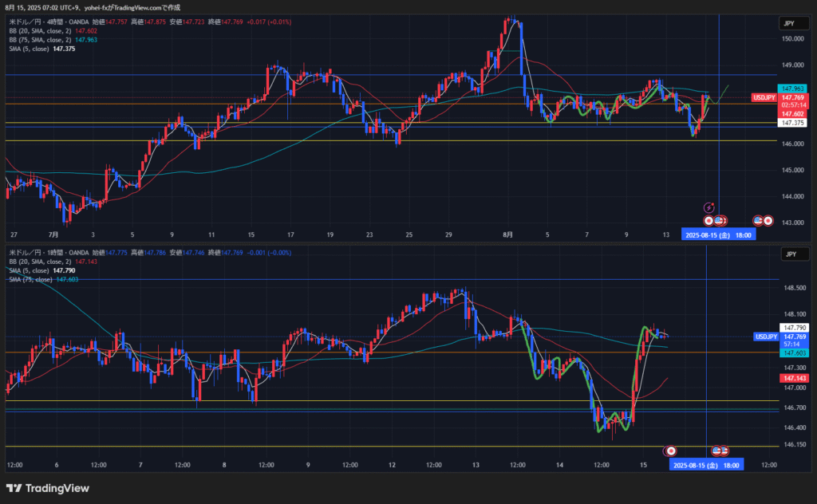Click USDJPY price label on 1-hour price axis
Screen dimensions: 817x504
[766, 337]
